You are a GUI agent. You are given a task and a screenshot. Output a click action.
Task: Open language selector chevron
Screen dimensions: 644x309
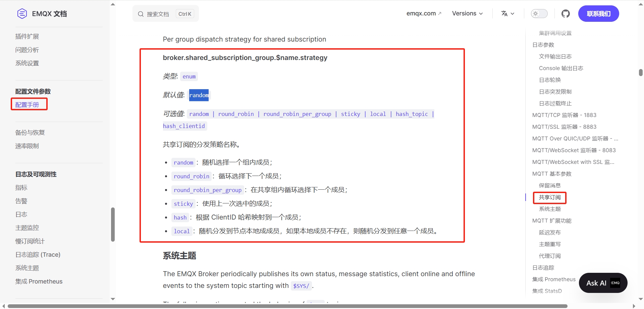point(513,14)
